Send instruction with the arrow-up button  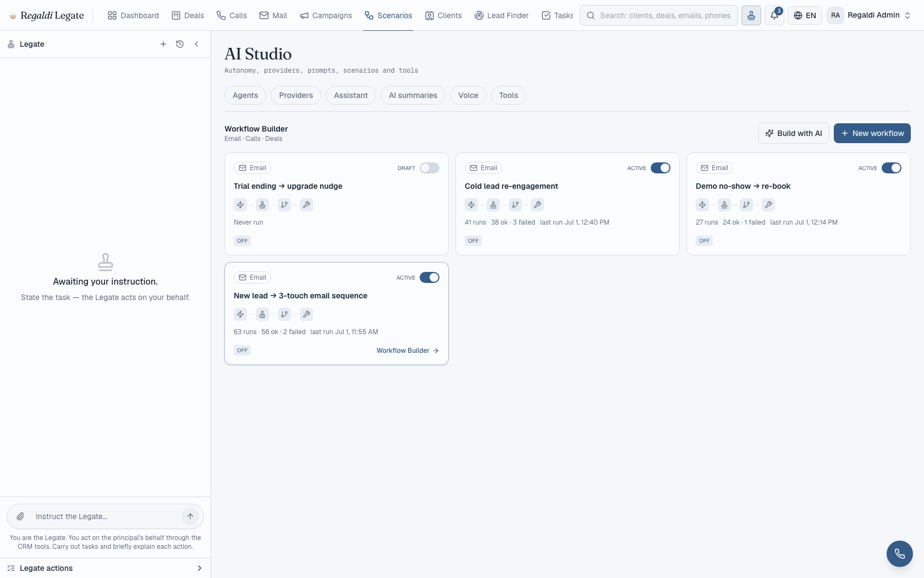[190, 516]
